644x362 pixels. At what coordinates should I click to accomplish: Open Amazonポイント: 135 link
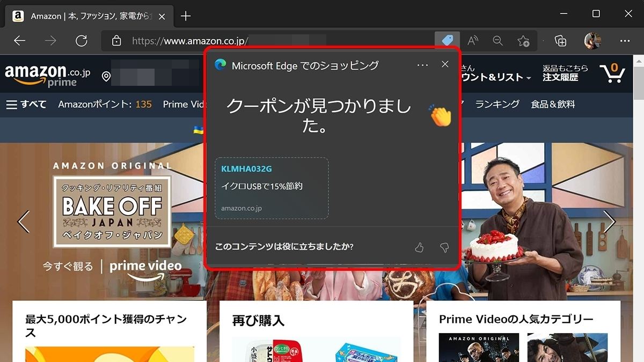point(105,105)
